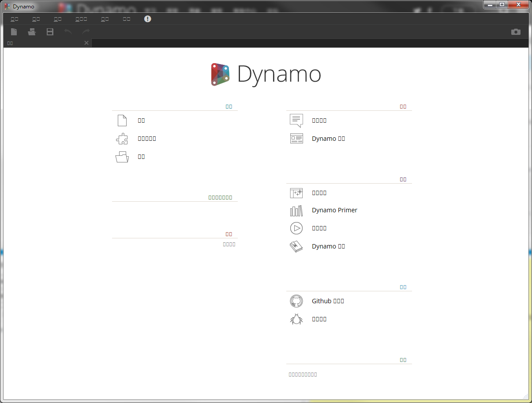Open the Github repository link

coord(328,301)
